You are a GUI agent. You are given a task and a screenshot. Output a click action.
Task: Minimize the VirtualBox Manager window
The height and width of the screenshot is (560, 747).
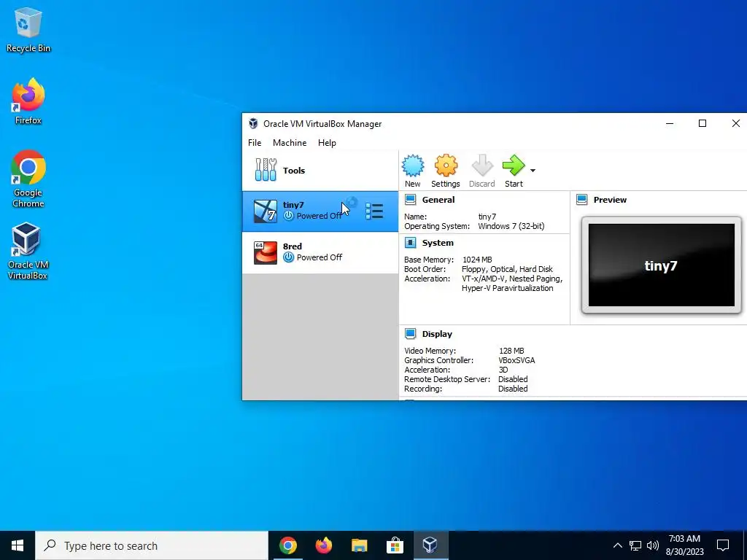tap(670, 124)
